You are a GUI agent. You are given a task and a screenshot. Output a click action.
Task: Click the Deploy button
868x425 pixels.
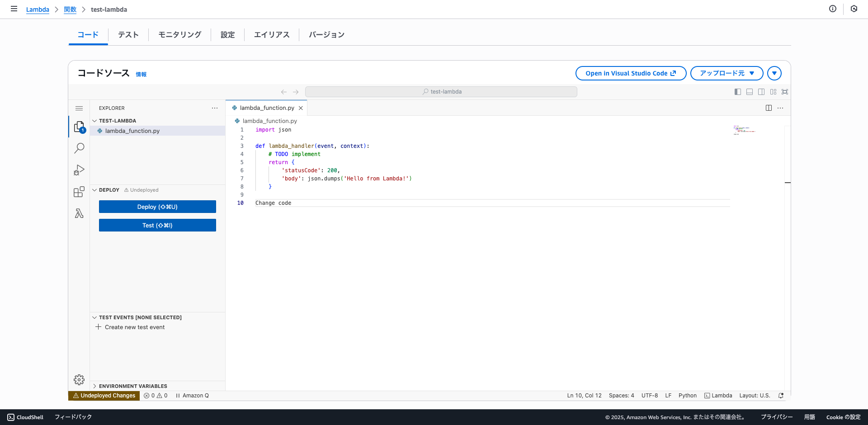157,207
